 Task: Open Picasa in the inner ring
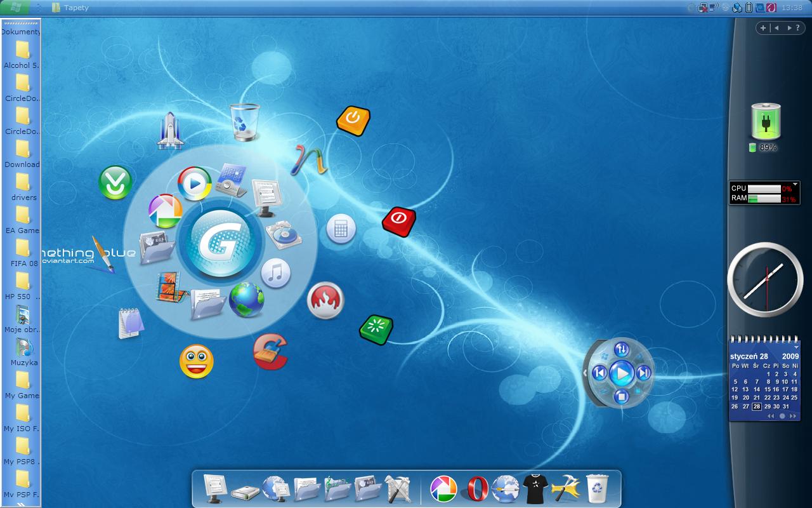pyautogui.click(x=165, y=211)
